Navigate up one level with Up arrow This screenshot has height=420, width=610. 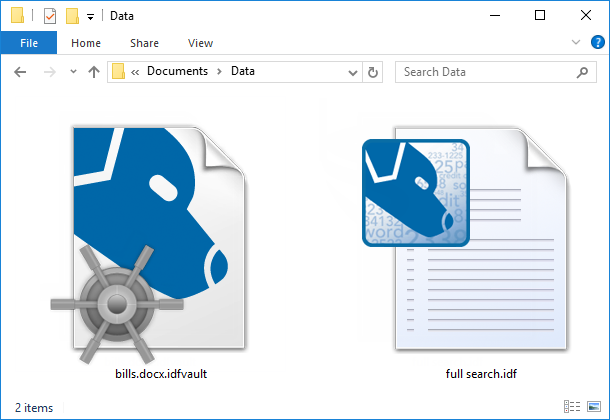(94, 72)
